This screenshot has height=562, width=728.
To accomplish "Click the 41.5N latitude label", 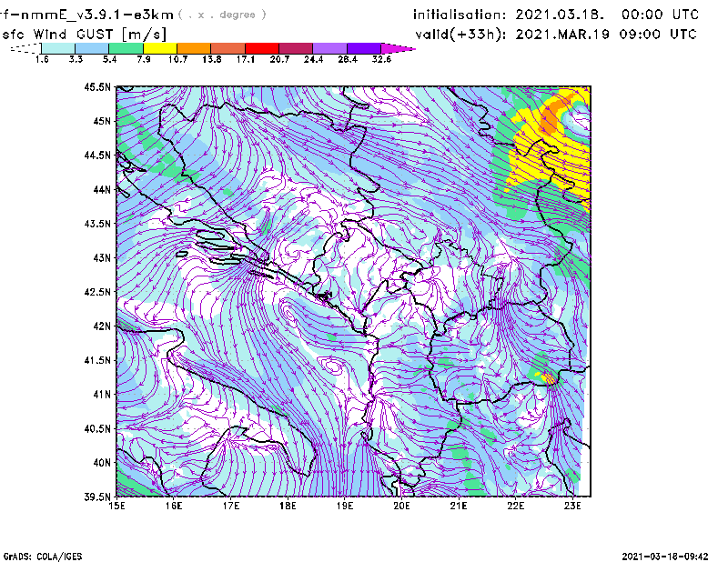I will [98, 360].
